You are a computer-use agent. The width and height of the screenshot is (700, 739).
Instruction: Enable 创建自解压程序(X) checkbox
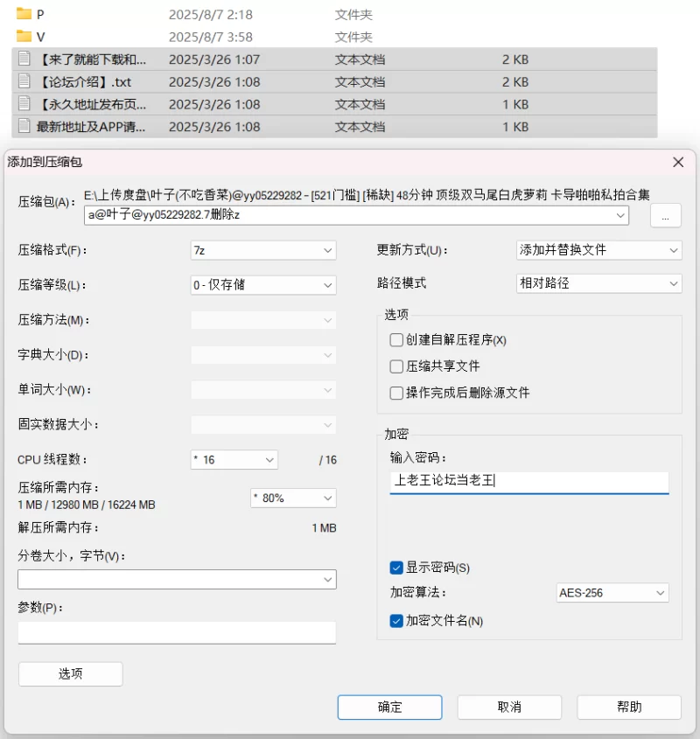(396, 340)
